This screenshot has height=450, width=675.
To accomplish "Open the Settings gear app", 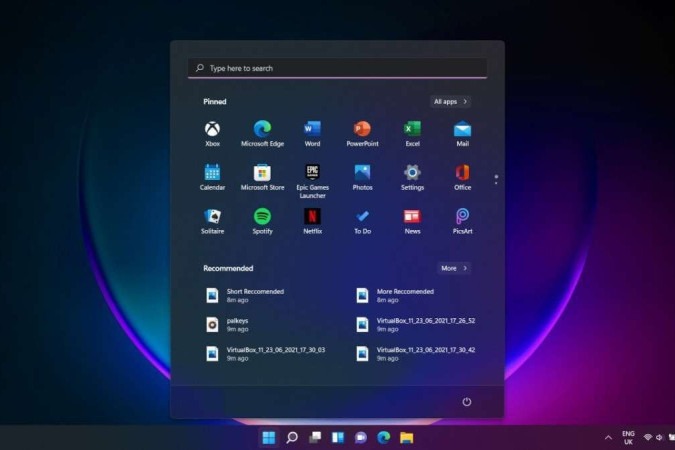I will (412, 173).
